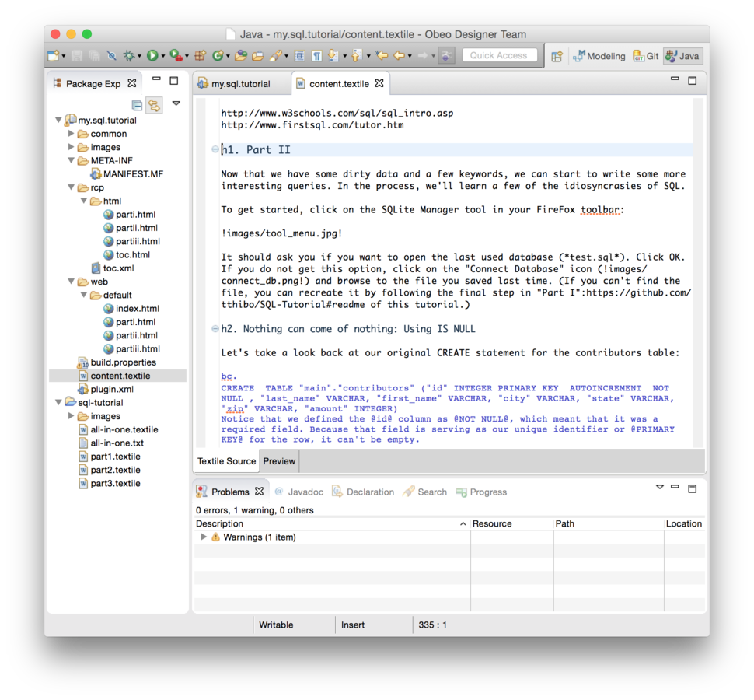Screen dimensions: 754x700
Task: Sort problems by Resource column header
Action: (x=512, y=523)
